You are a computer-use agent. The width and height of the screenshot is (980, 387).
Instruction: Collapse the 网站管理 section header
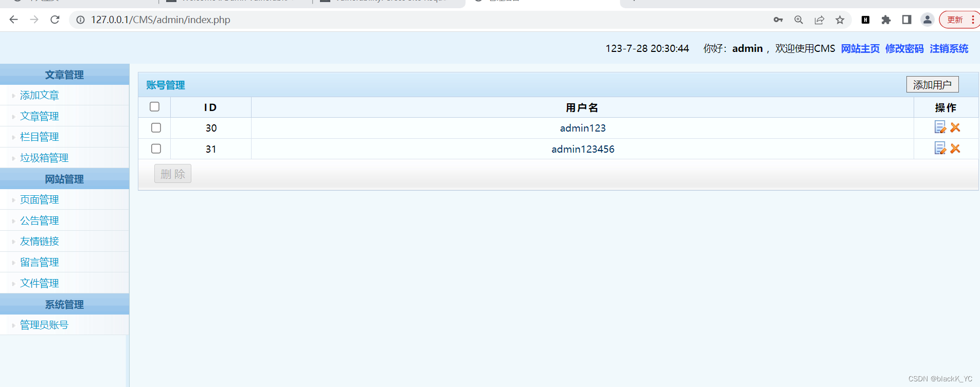tap(64, 179)
